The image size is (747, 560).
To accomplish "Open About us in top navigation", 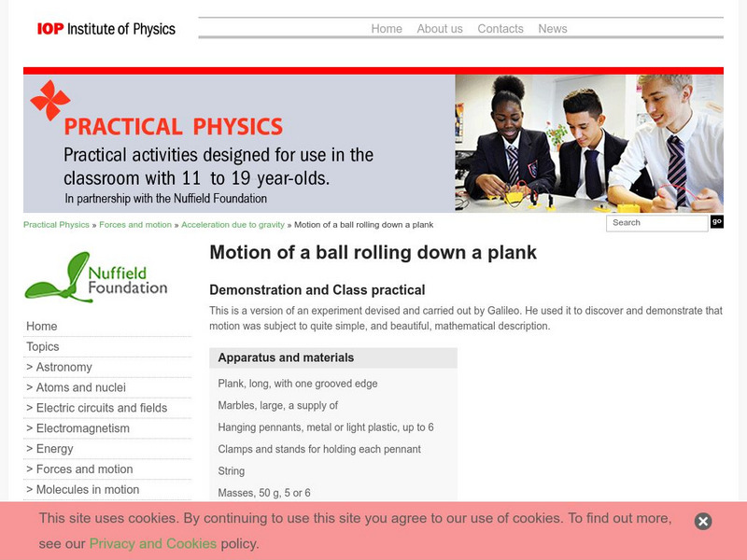I will coord(440,29).
